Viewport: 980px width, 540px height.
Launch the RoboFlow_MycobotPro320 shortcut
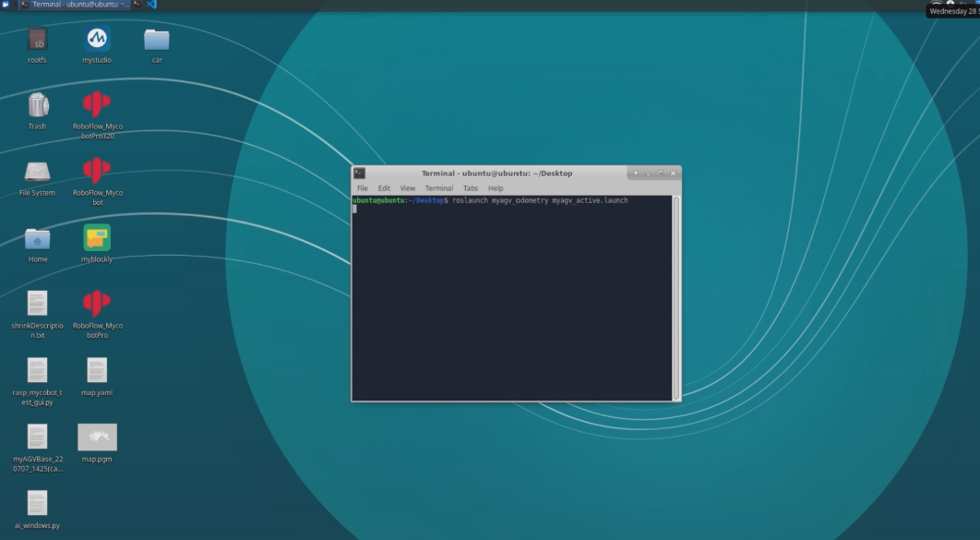click(97, 105)
